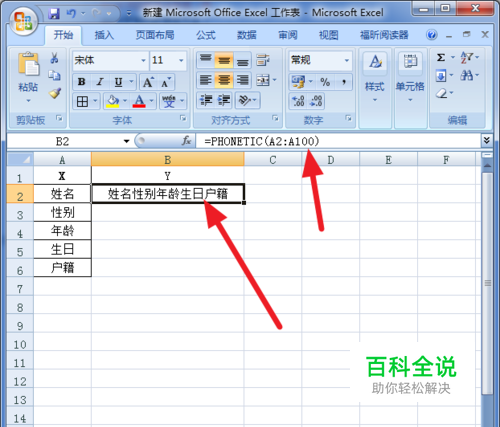500x427 pixels.
Task: Open the number format dropdown (常规)
Action: (x=347, y=61)
